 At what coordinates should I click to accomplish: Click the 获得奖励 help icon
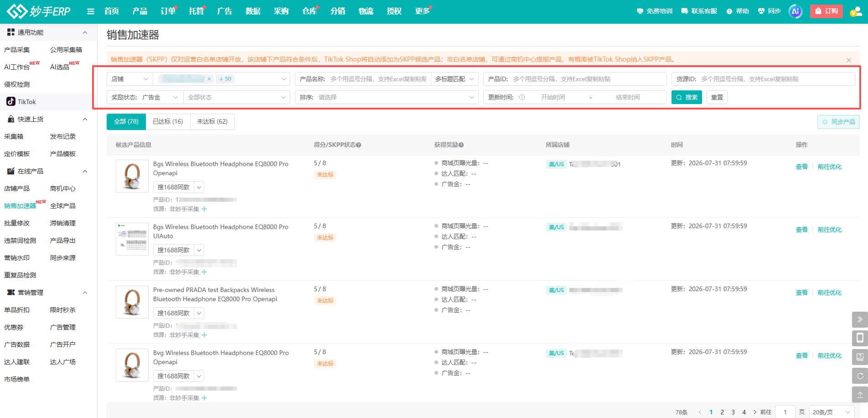pyautogui.click(x=461, y=145)
